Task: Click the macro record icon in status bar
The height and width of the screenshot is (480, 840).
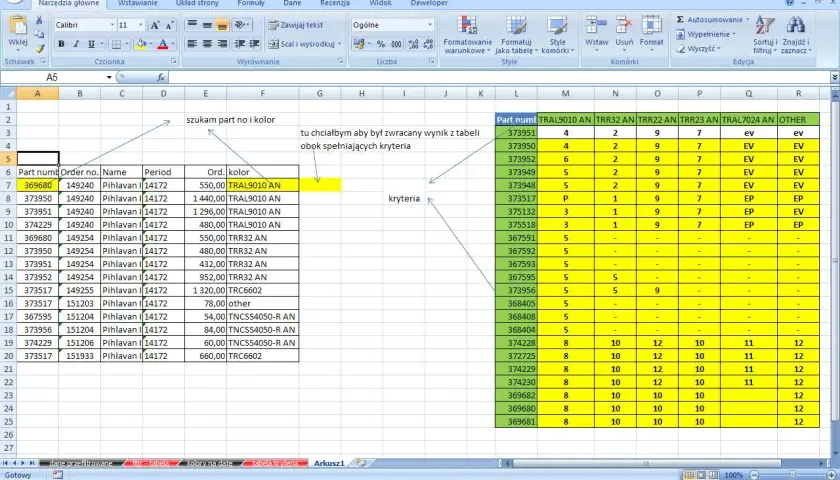Action: click(x=57, y=475)
